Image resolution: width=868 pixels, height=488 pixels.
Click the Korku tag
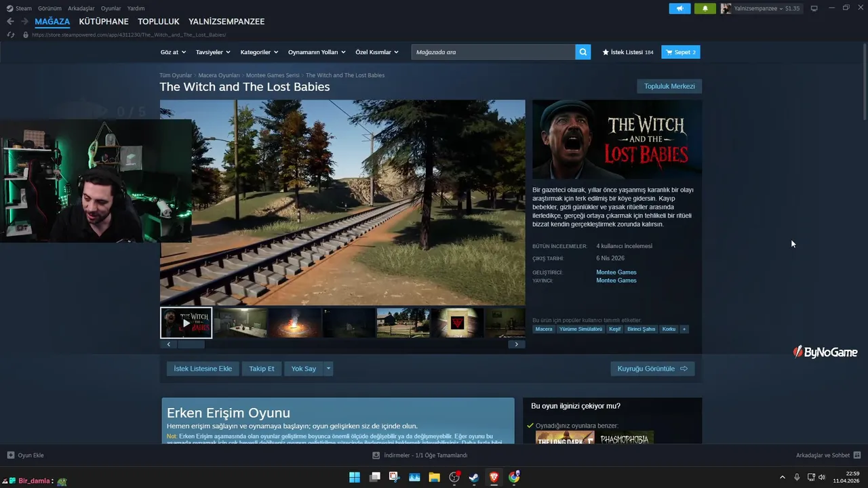669,329
